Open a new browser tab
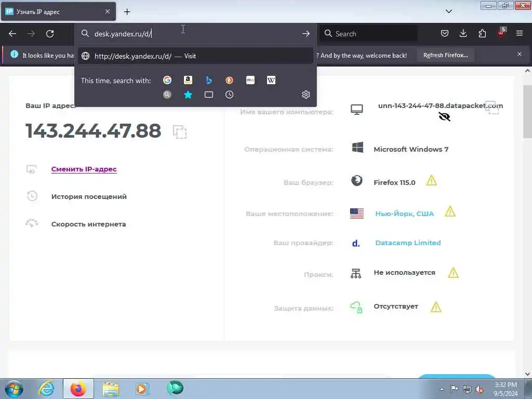Screen dimensions: 532x399 pos(127,12)
